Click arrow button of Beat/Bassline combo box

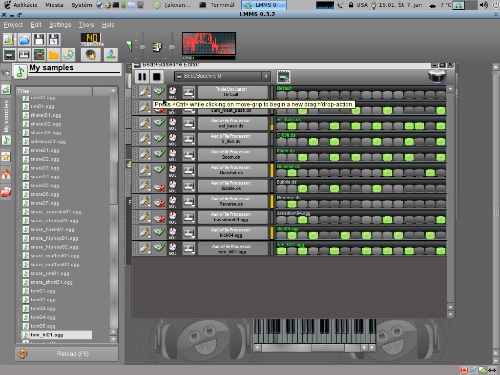tap(266, 77)
